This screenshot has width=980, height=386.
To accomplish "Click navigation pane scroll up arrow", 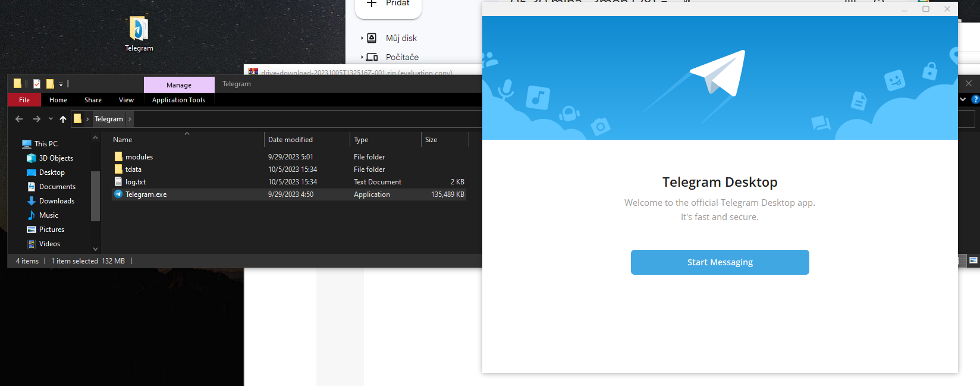I will click(95, 138).
